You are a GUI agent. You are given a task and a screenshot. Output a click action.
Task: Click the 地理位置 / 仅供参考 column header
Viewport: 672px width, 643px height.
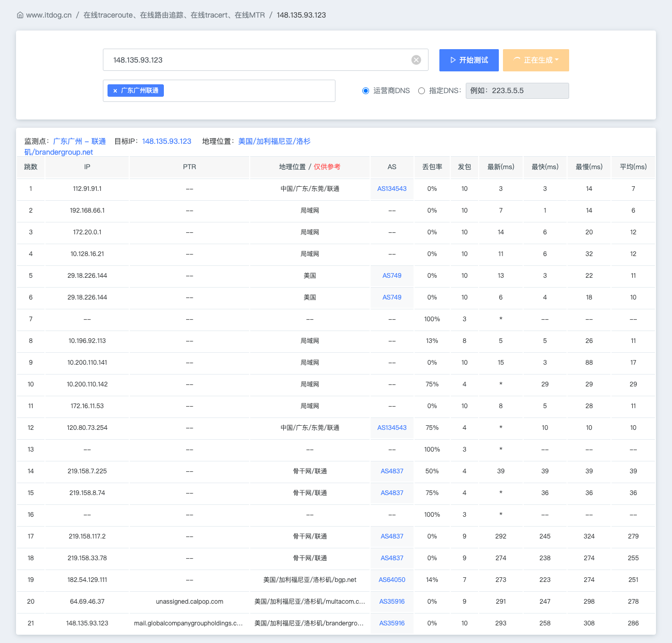(310, 167)
